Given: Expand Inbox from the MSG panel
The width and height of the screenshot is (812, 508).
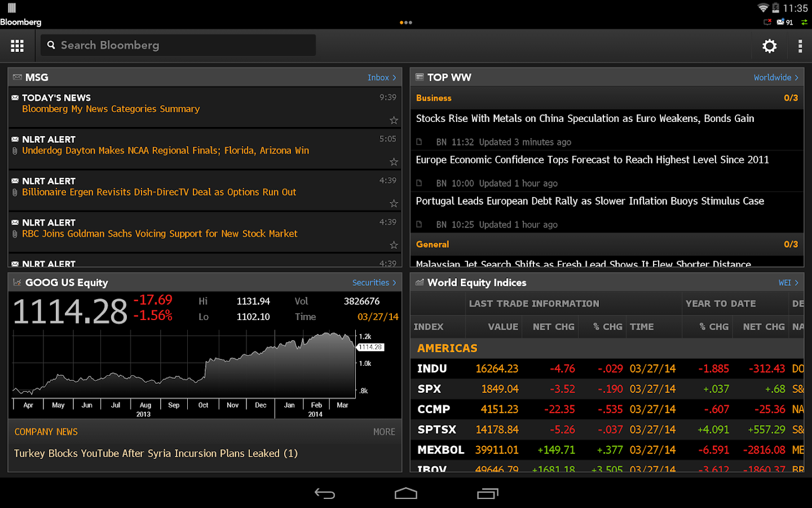Looking at the screenshot, I should point(382,77).
